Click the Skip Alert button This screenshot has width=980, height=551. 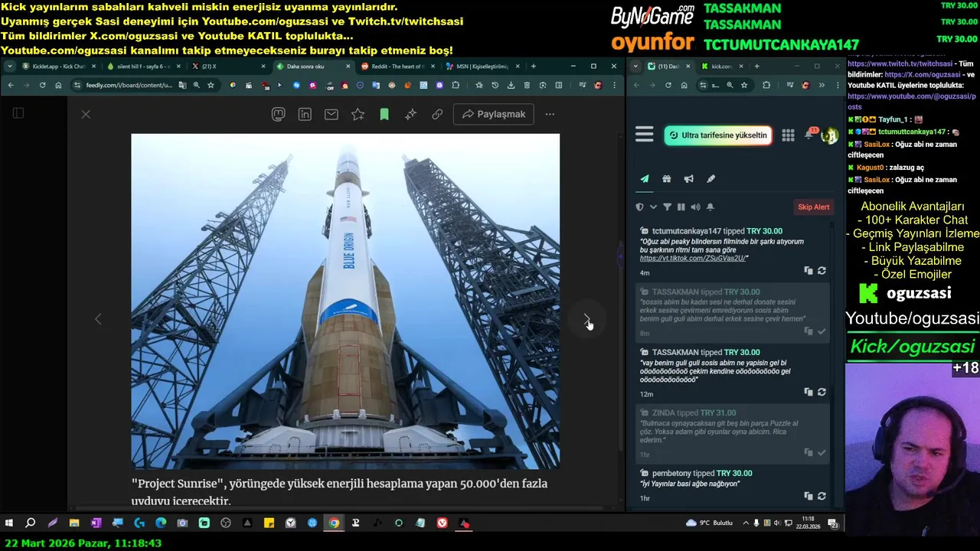pos(814,207)
